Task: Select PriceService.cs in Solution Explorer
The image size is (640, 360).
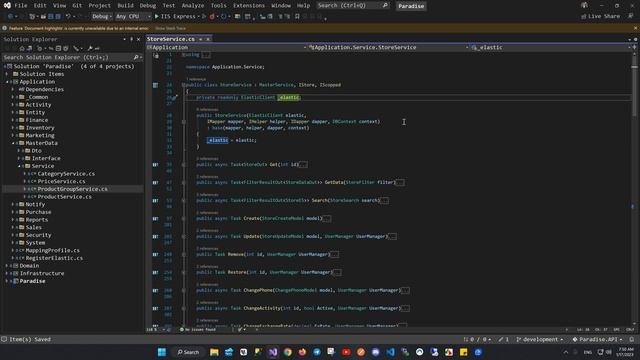Action: (x=61, y=181)
